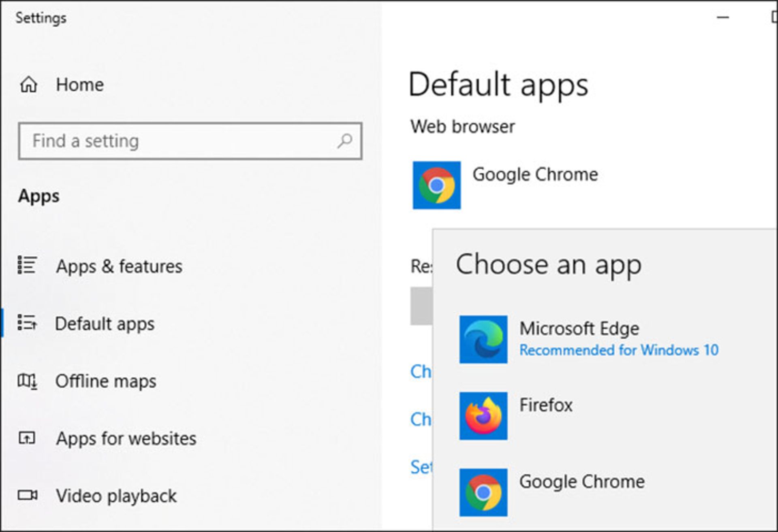This screenshot has height=532, width=778.
Task: Open Default apps from the sidebar menu
Action: click(105, 323)
